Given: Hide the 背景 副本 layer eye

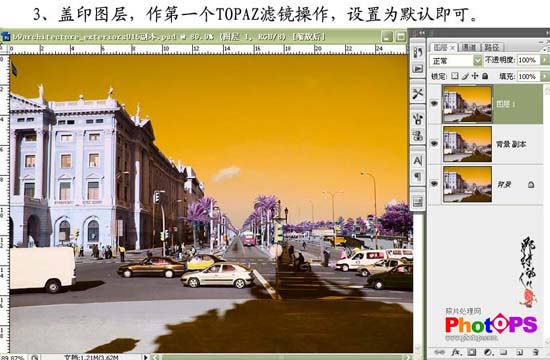Looking at the screenshot, I should coord(434,144).
